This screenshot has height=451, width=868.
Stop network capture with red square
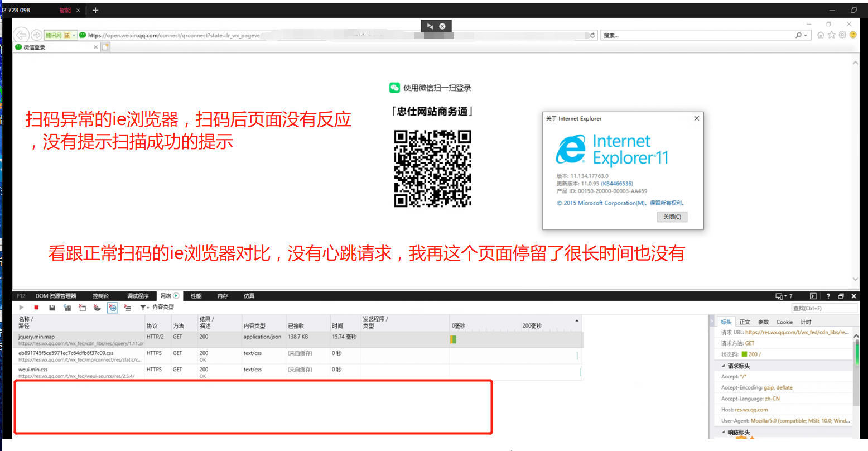pyautogui.click(x=36, y=308)
